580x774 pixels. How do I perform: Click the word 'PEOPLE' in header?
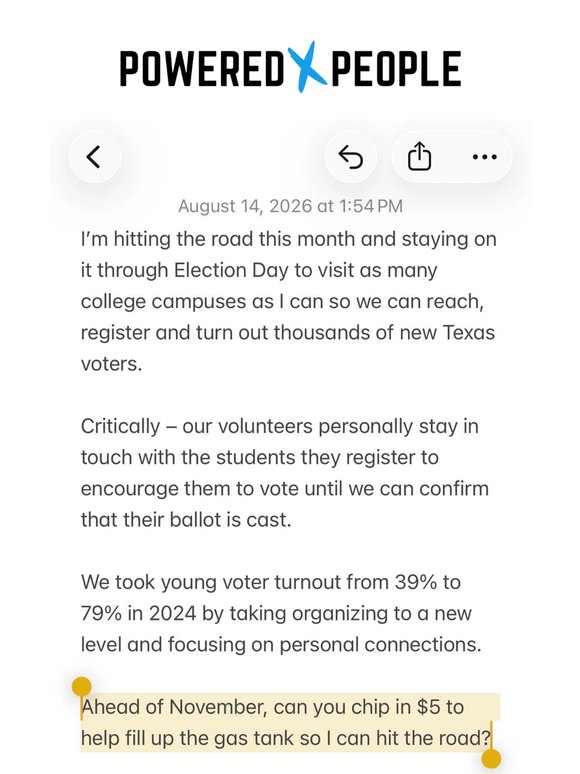(396, 69)
